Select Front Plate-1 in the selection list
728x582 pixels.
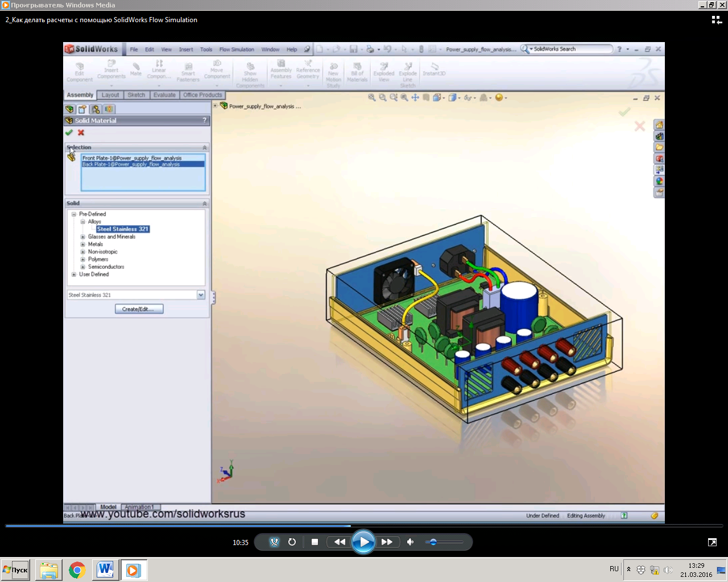click(x=143, y=158)
